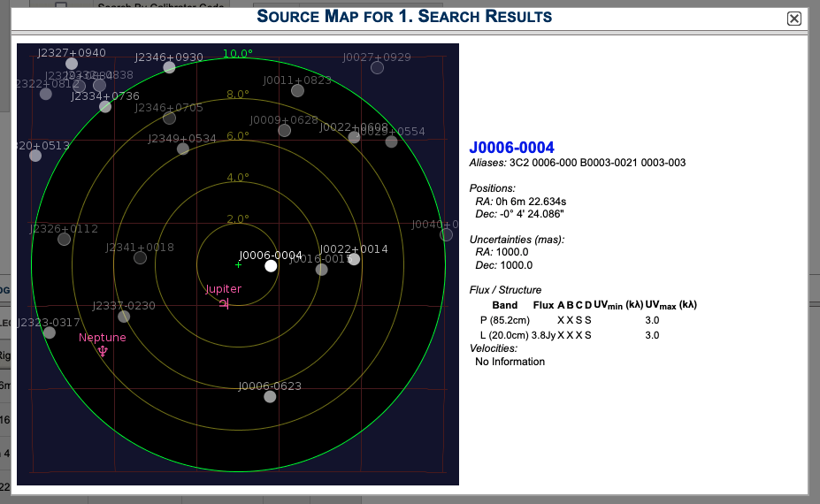
Task: Click the J0006-0623 source dot
Action: tap(270, 396)
